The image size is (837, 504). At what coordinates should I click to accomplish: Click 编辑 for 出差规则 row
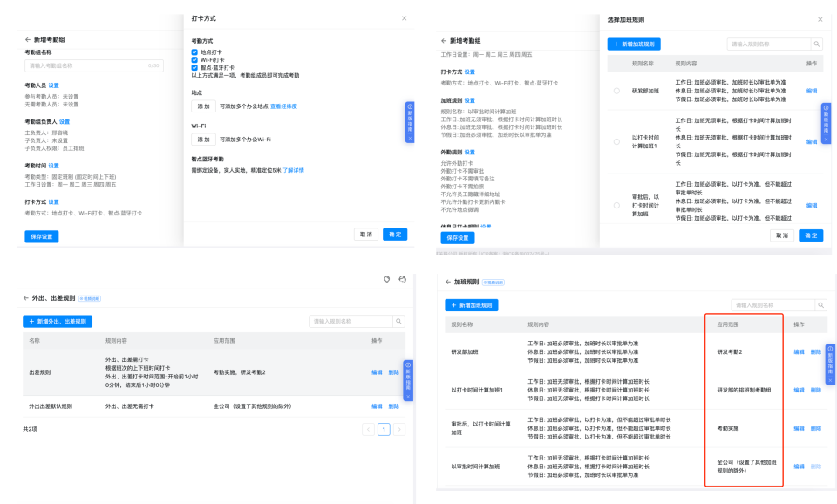coord(377,372)
